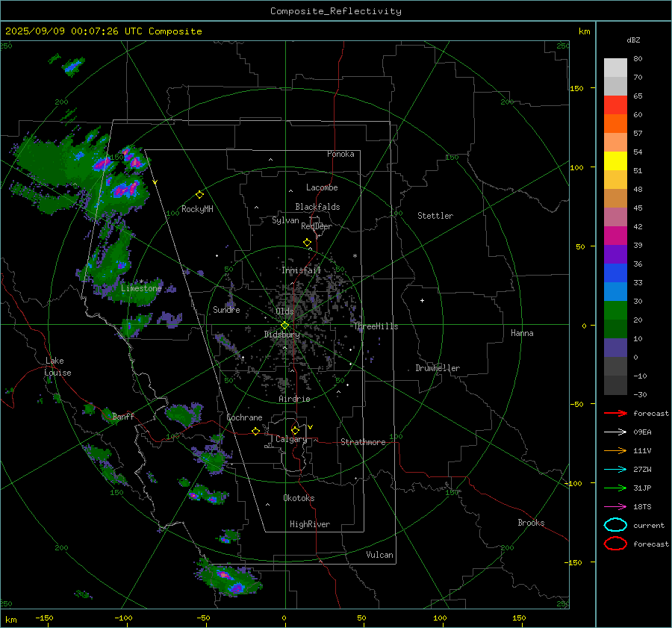The image size is (672, 628).
Task: Click the magenta 39 dBZ color swatch
Action: [615, 236]
